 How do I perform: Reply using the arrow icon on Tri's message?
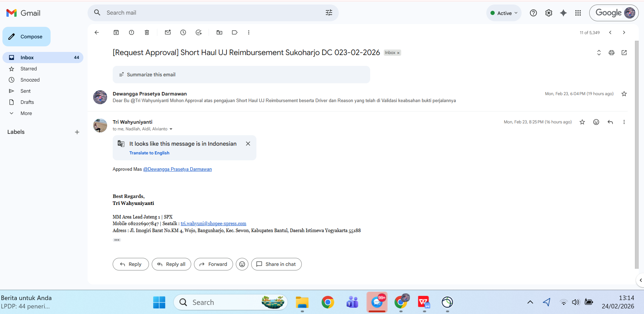610,122
